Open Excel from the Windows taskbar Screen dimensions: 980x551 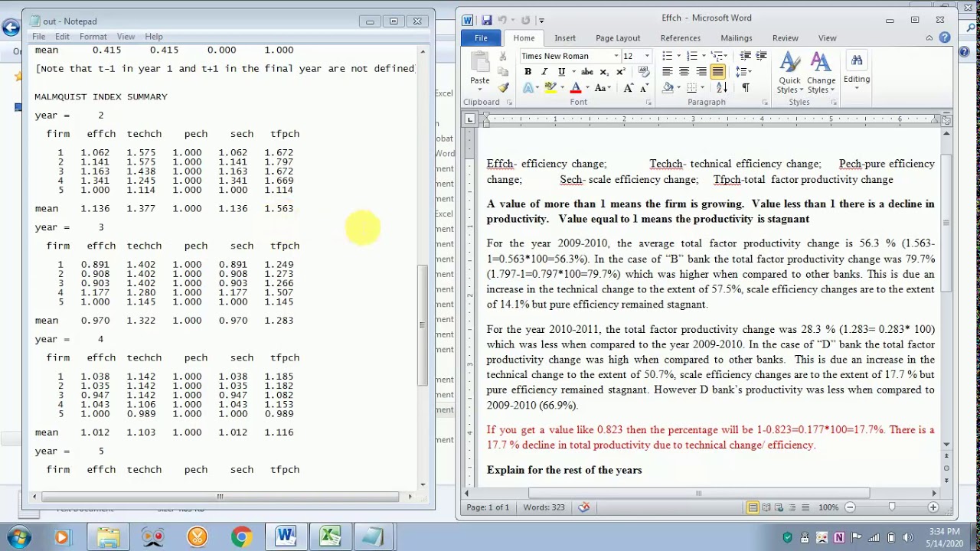[330, 536]
